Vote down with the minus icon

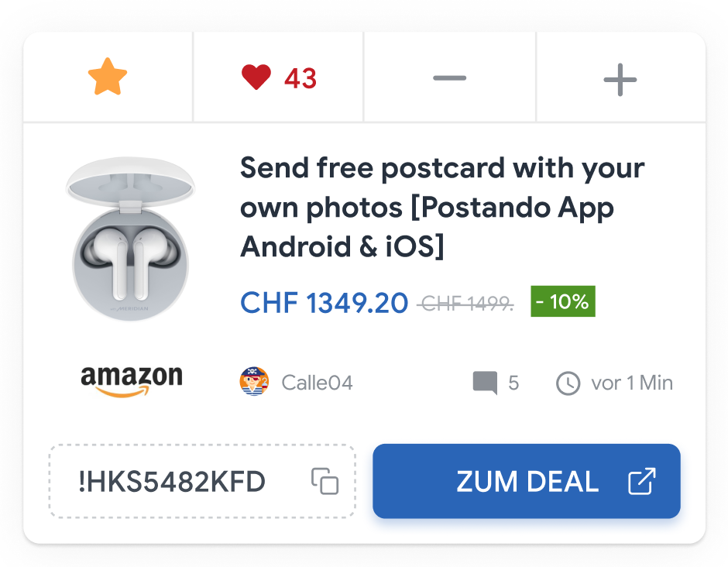coord(449,78)
